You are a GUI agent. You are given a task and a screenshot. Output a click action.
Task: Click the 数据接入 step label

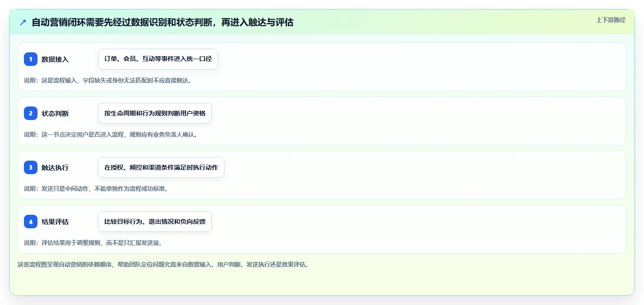[55, 59]
